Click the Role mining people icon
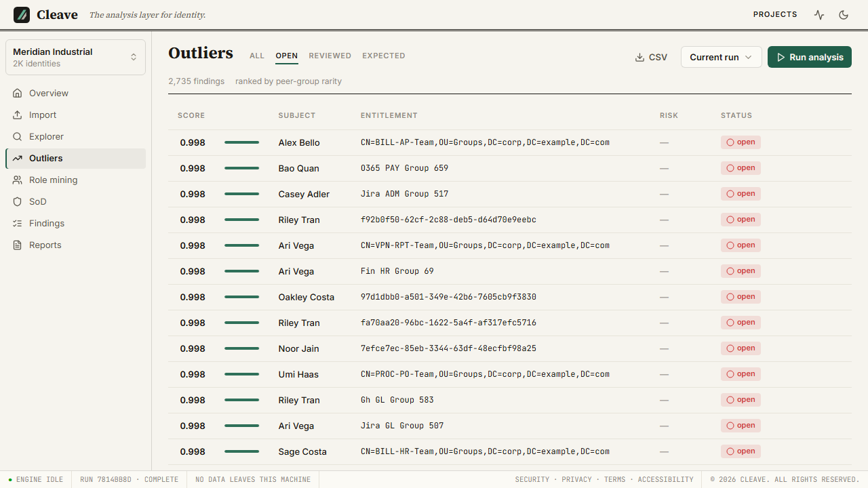The width and height of the screenshot is (868, 488). (x=18, y=180)
